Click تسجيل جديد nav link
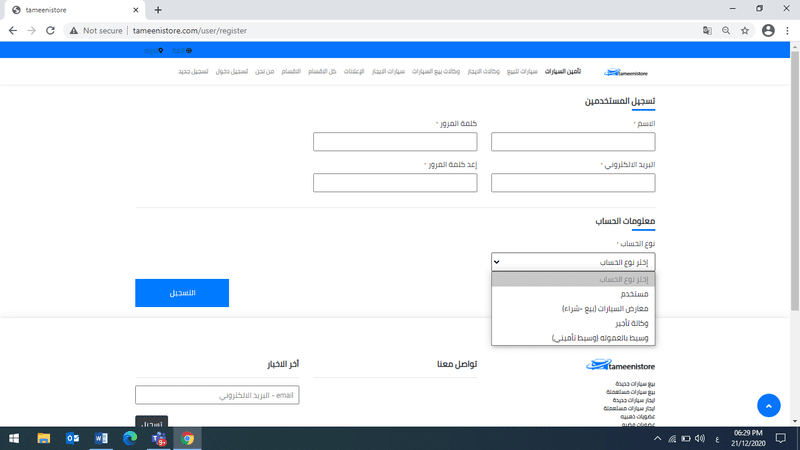 pos(193,71)
